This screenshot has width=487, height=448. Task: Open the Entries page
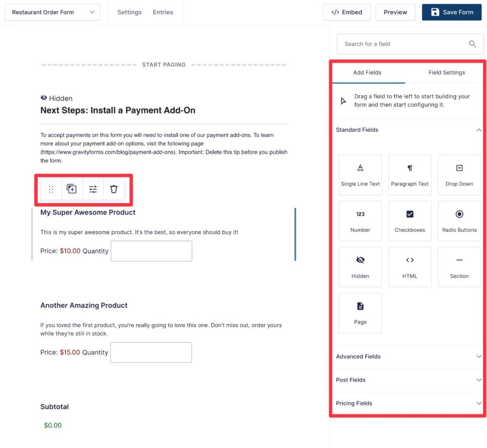[163, 12]
